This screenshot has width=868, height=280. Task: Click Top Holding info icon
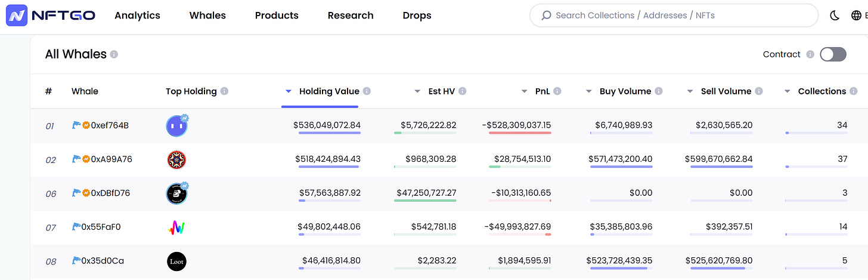tap(224, 91)
